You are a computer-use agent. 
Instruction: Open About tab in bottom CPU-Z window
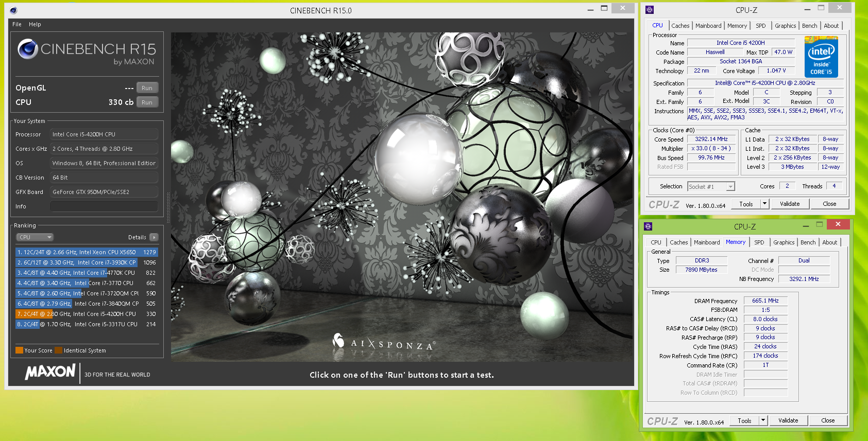(x=829, y=242)
